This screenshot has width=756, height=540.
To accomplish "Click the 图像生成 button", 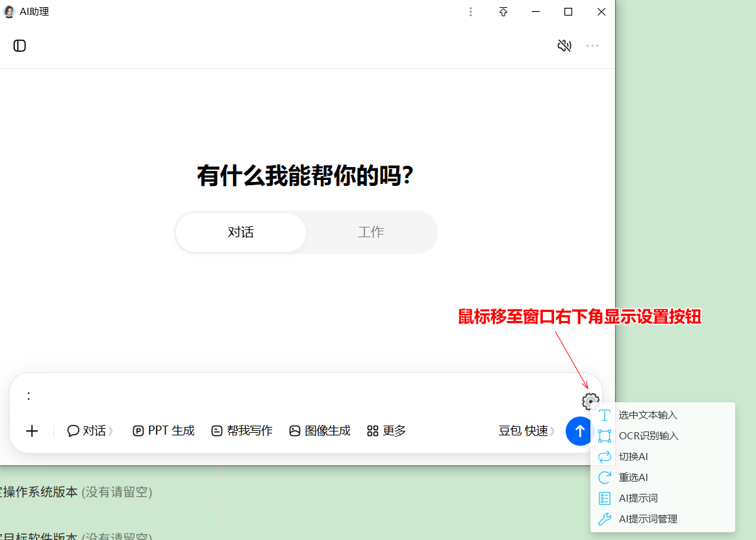I will click(x=320, y=431).
